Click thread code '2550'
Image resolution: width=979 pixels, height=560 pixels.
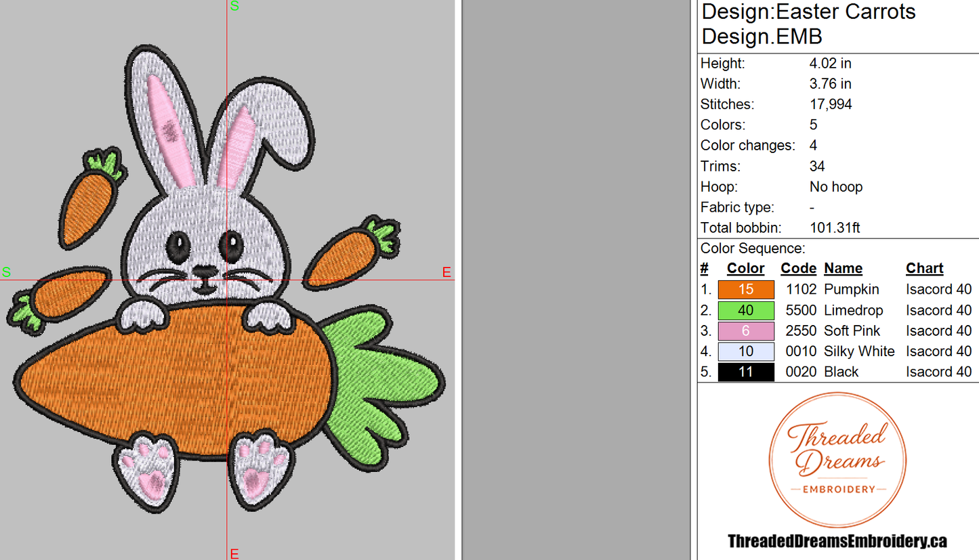pos(801,331)
